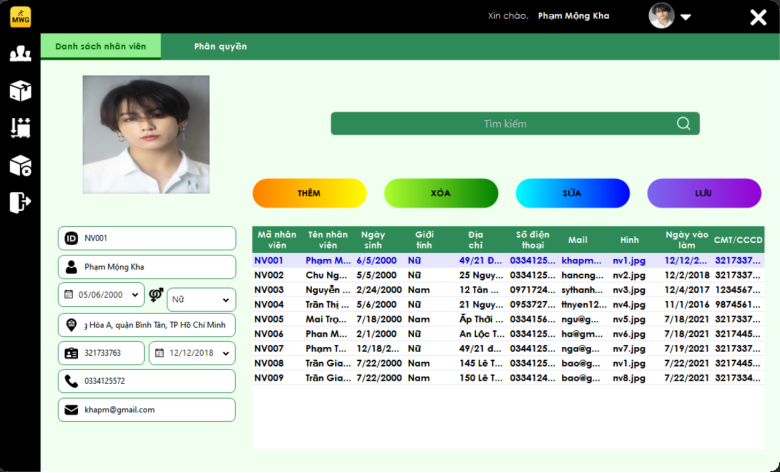Image resolution: width=780 pixels, height=473 pixels.
Task: Select table row NV009
Action: [508, 378]
